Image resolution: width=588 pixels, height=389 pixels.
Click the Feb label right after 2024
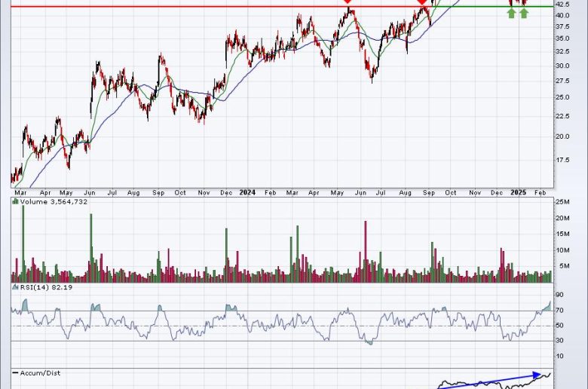point(270,192)
